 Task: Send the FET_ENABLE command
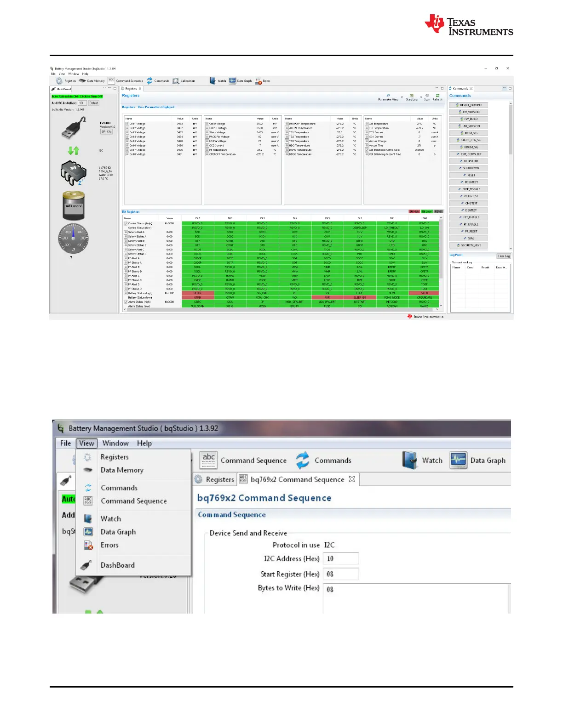coord(469,217)
